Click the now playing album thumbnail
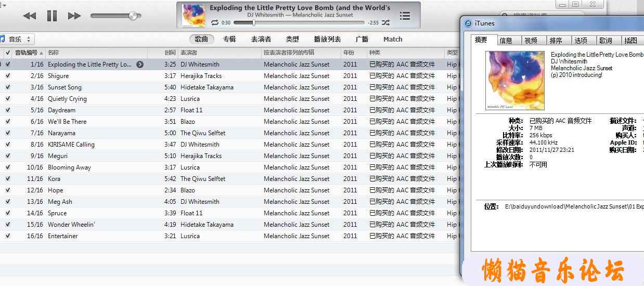 194,16
